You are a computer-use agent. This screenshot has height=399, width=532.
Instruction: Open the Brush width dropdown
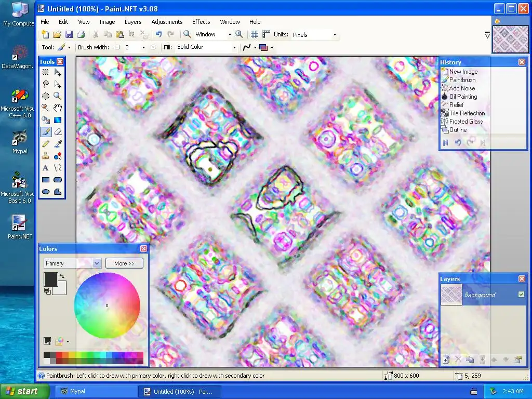(x=143, y=47)
